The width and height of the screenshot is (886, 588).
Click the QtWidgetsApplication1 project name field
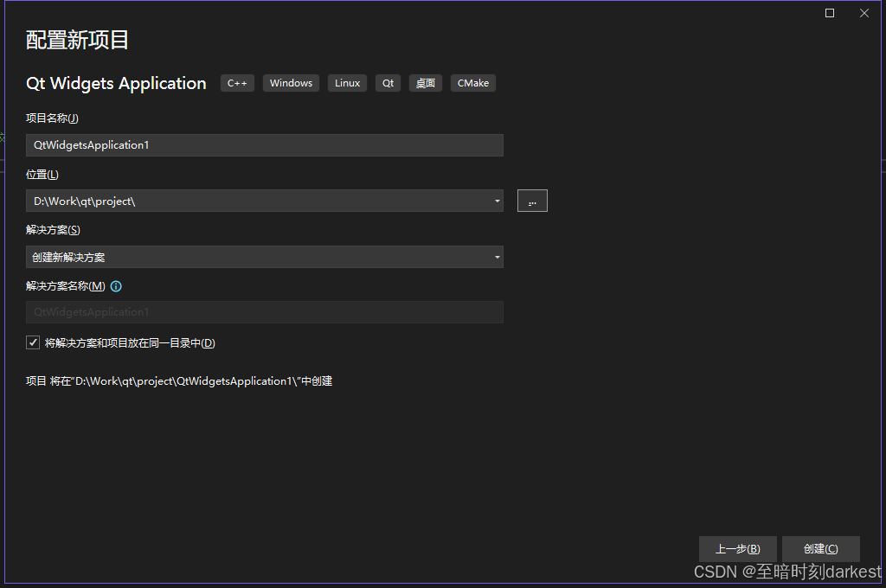[264, 145]
